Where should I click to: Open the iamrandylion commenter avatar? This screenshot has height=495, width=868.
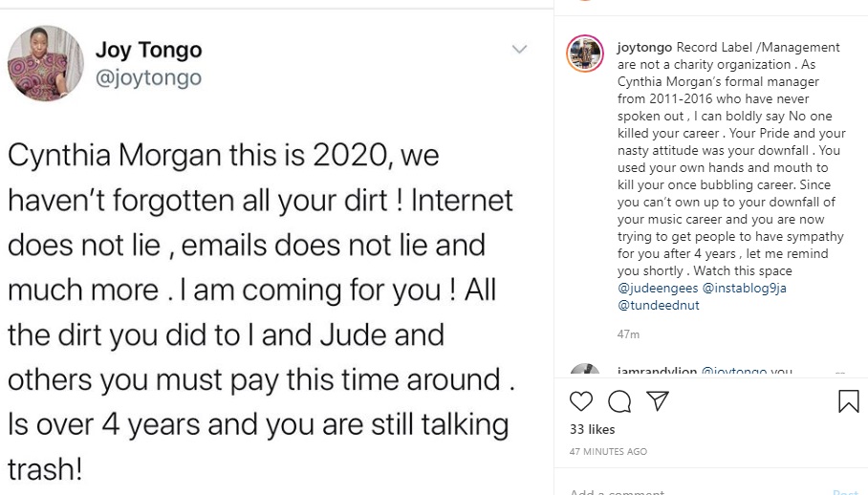click(584, 373)
